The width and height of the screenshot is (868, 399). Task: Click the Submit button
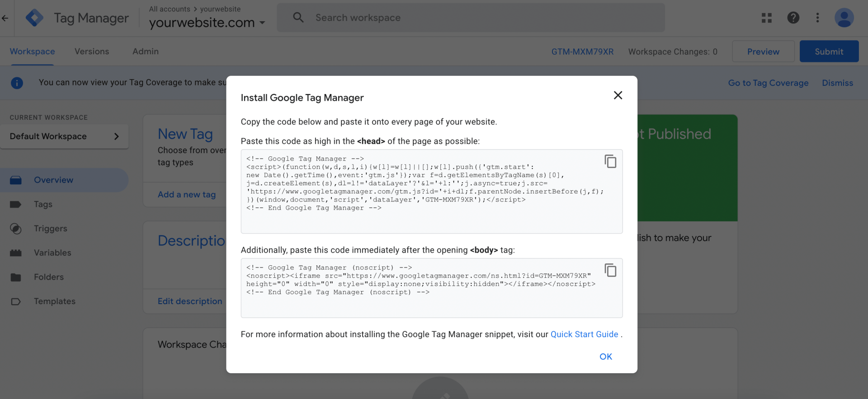(829, 52)
